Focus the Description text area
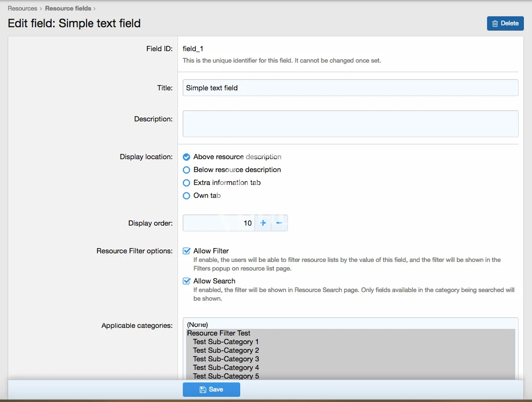The height and width of the screenshot is (402, 532). pyautogui.click(x=350, y=124)
